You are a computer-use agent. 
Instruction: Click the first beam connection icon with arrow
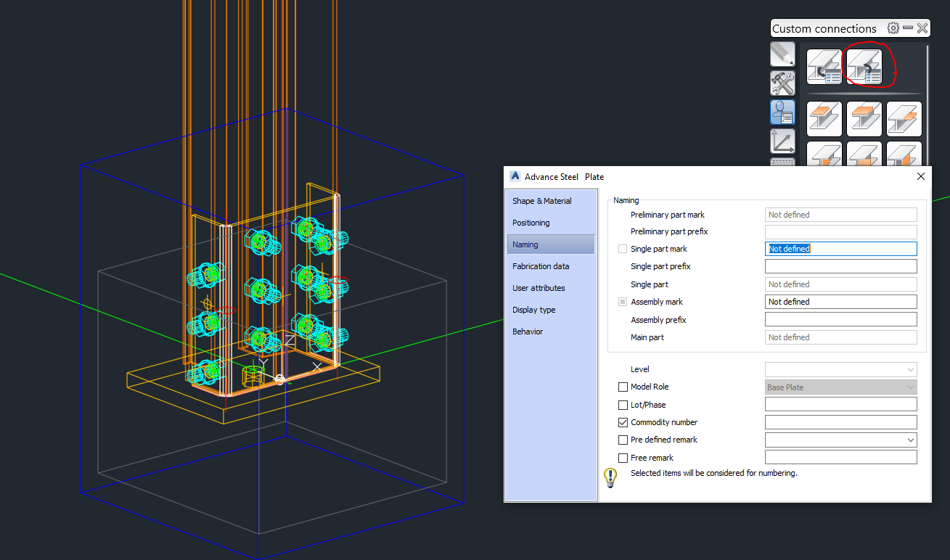click(824, 65)
